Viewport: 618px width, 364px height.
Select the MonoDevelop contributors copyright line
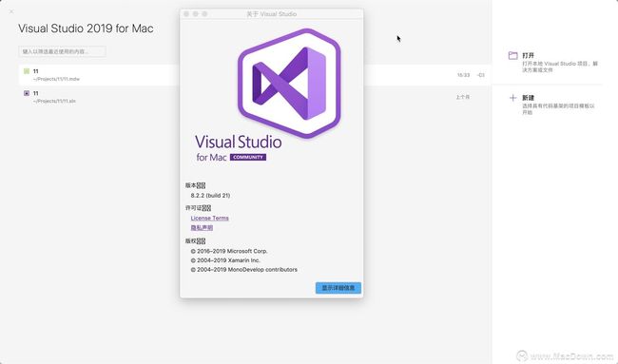tap(244, 270)
